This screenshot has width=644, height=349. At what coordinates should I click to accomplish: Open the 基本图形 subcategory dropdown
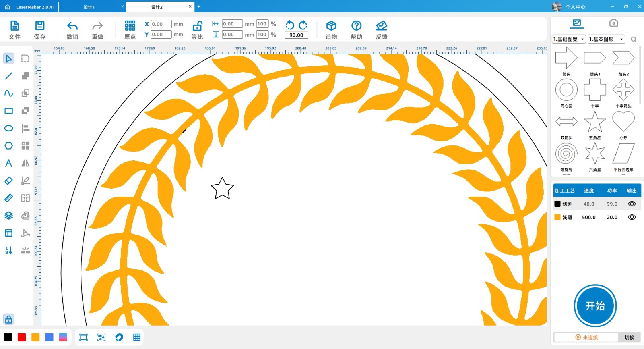coord(606,39)
